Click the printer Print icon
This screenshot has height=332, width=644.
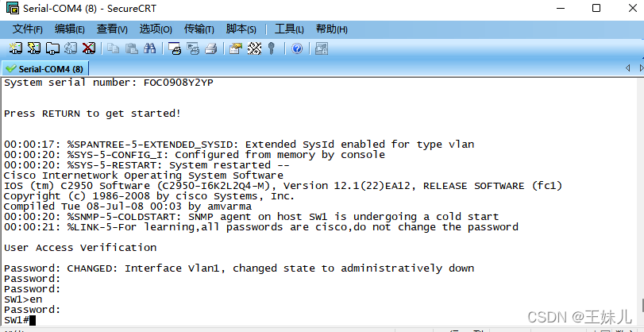click(x=210, y=48)
